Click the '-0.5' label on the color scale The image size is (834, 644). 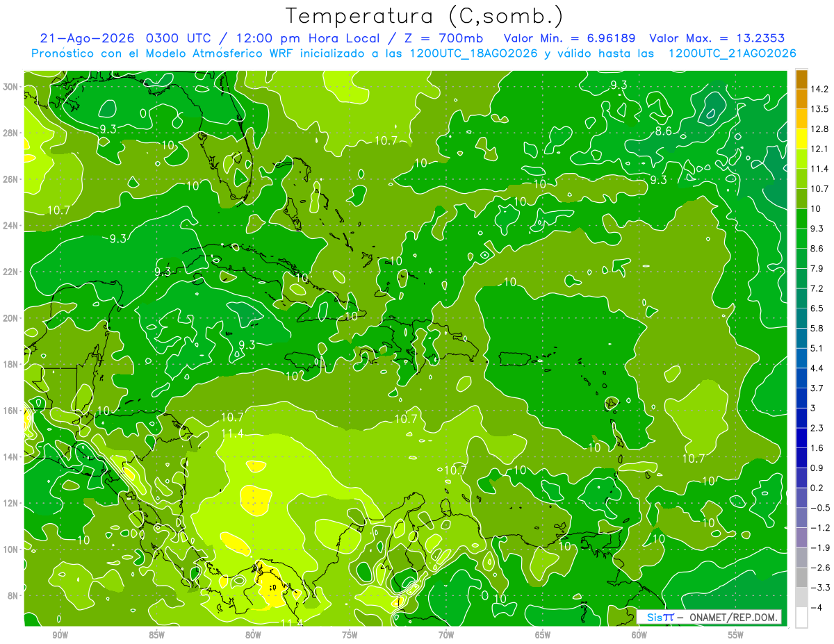click(820, 508)
